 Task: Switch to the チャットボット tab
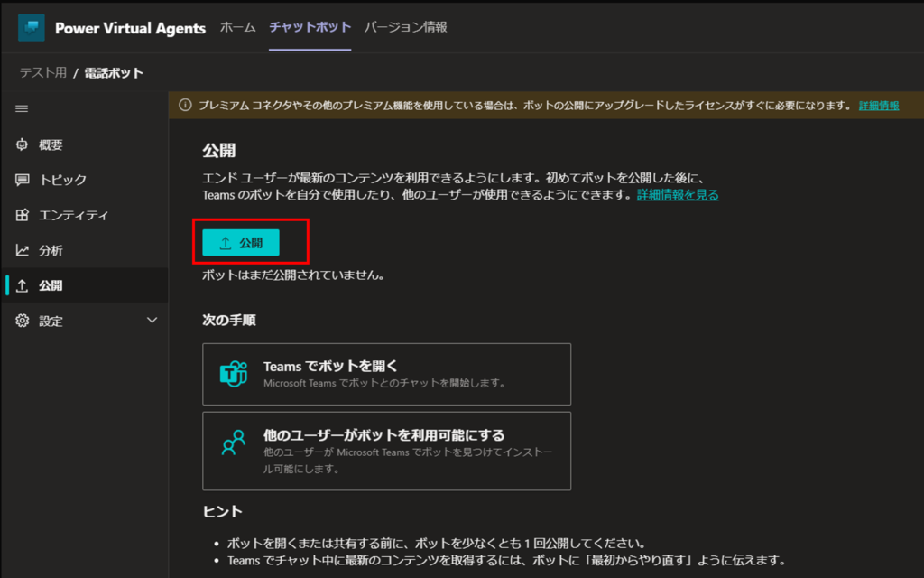tap(310, 27)
